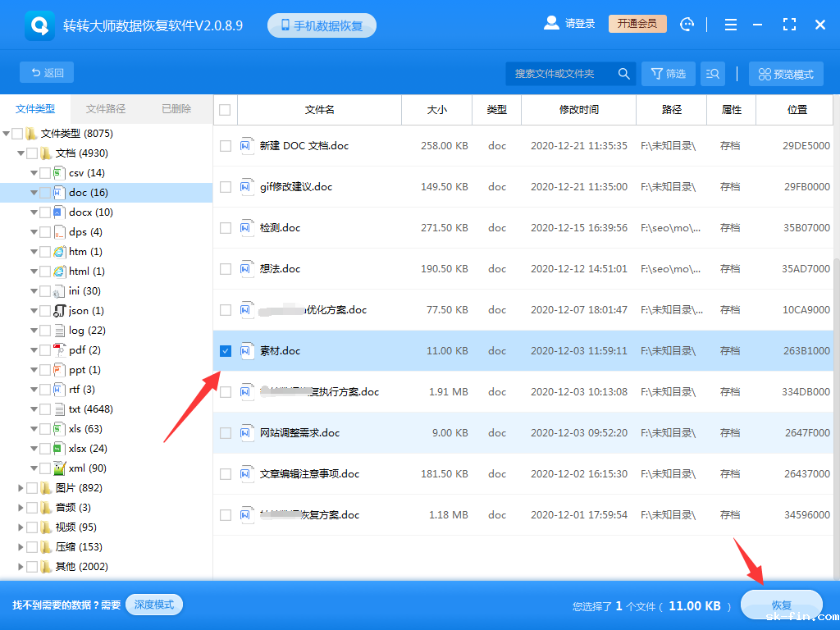Click the magnifier icon in the search box
This screenshot has height=630, width=840.
tap(624, 73)
